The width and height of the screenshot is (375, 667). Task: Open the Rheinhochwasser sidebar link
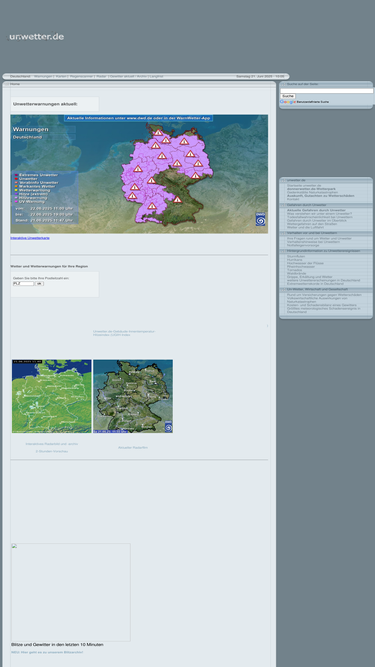pos(301,266)
